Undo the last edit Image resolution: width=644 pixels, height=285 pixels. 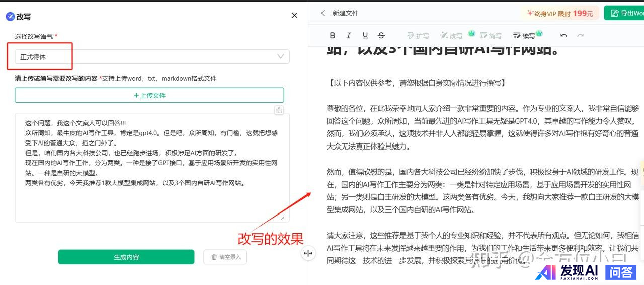click(x=563, y=36)
